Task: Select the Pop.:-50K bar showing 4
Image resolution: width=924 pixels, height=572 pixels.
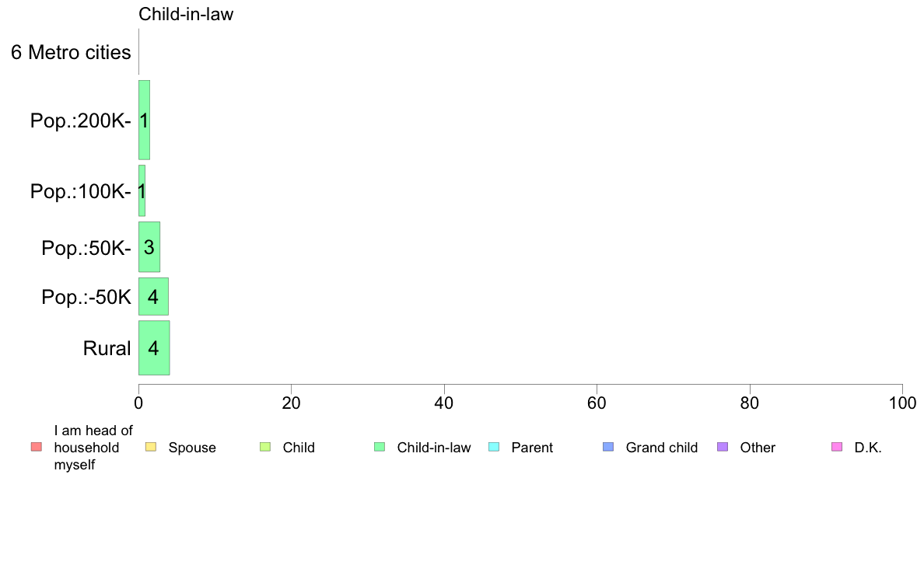Action: tap(153, 296)
